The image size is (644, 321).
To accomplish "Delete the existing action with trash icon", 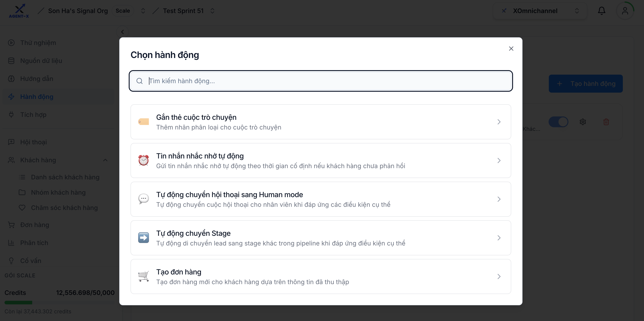I will coord(606,122).
